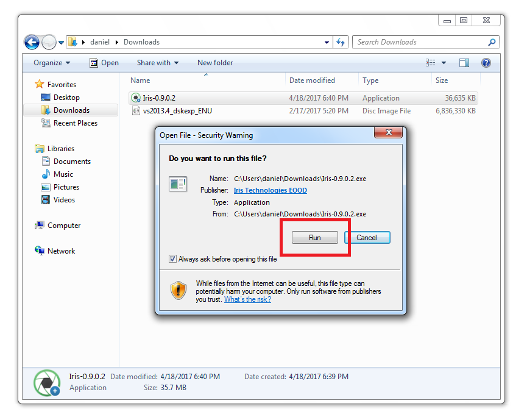This screenshot has width=527, height=420.
Task: Click the Computer monitor icon
Action: (40, 225)
